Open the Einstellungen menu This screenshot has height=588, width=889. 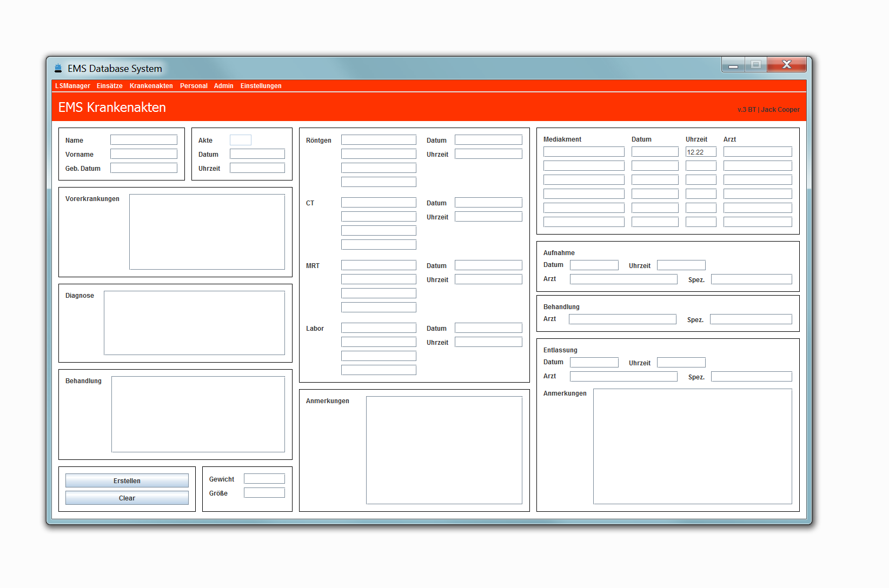tap(261, 86)
